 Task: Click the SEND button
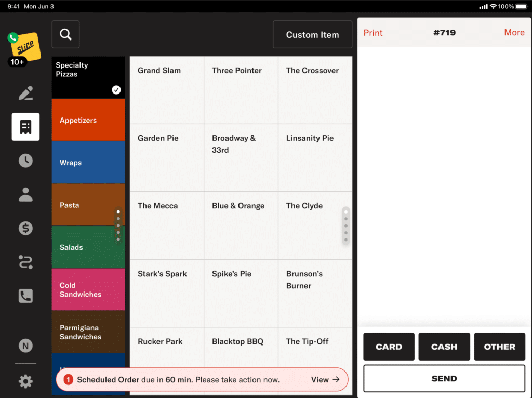[x=444, y=379]
